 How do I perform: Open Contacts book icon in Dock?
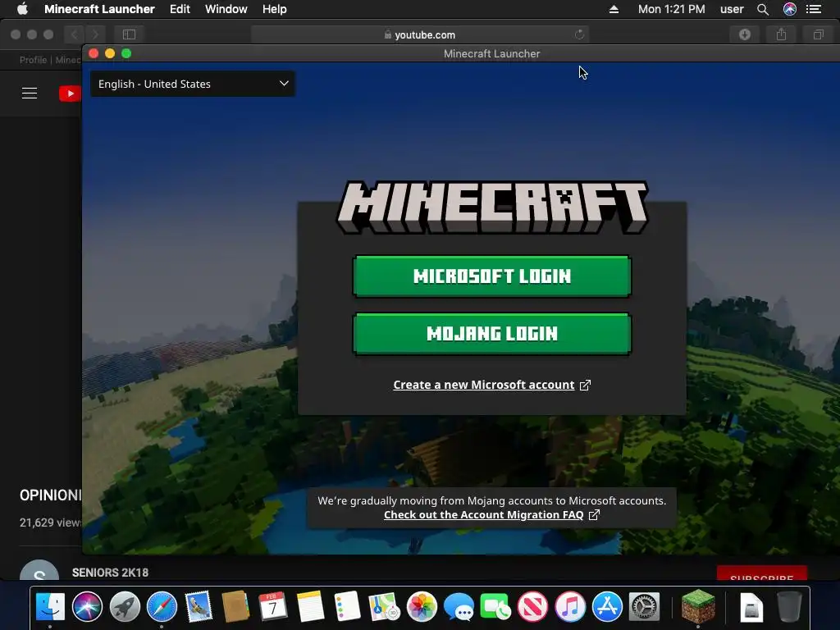coord(235,607)
